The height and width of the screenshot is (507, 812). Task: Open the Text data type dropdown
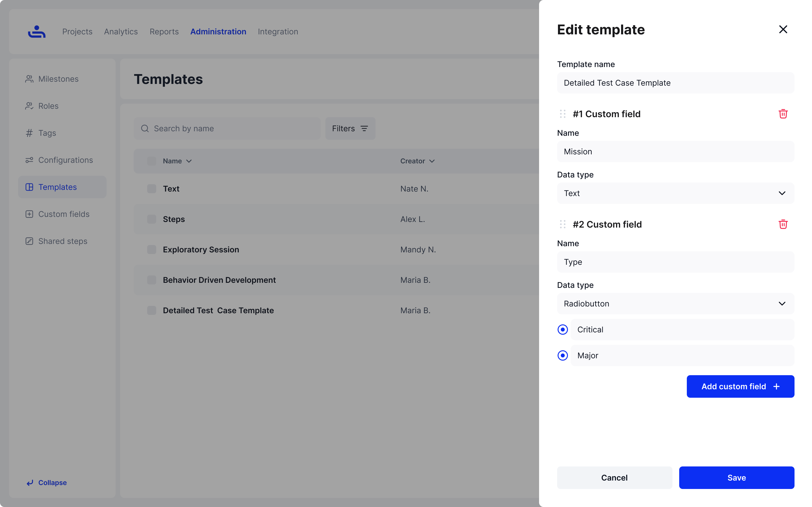point(676,193)
